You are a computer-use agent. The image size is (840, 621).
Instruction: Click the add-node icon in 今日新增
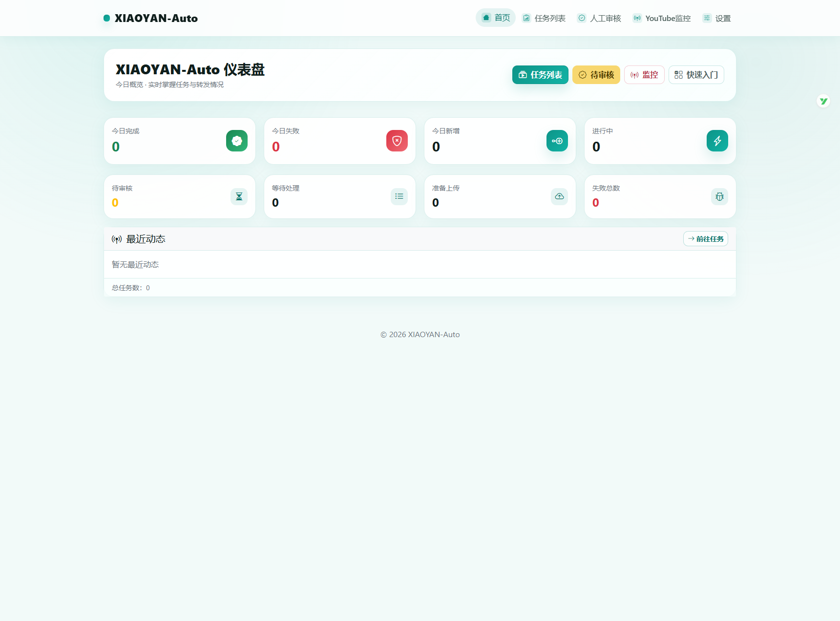[557, 141]
